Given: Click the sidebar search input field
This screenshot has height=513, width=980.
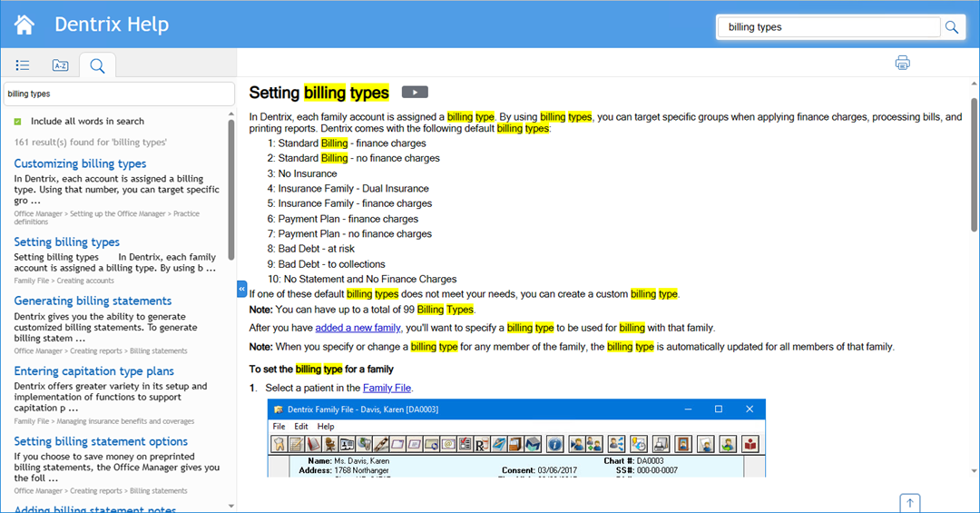Looking at the screenshot, I should tap(118, 94).
